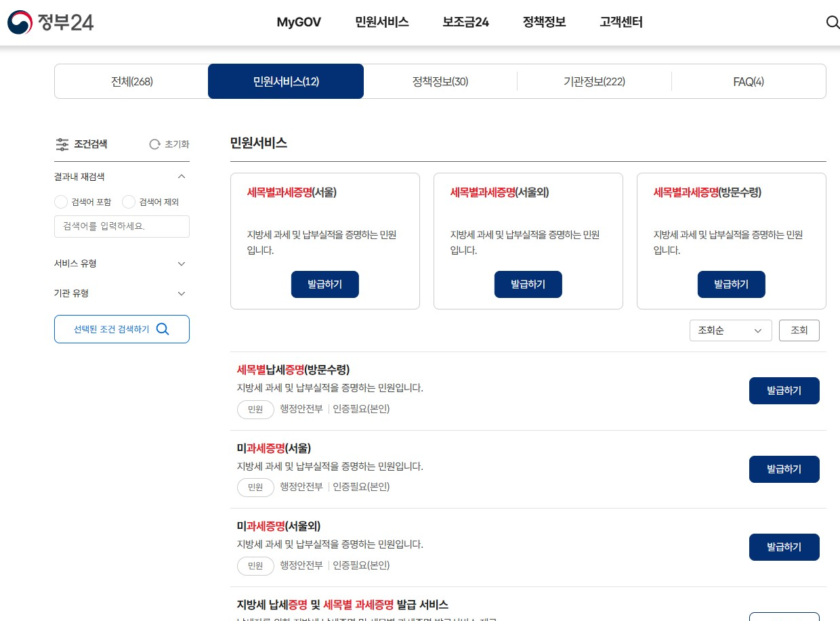This screenshot has width=840, height=621.
Task: Expand the 기관 유형 filter
Action: [181, 293]
